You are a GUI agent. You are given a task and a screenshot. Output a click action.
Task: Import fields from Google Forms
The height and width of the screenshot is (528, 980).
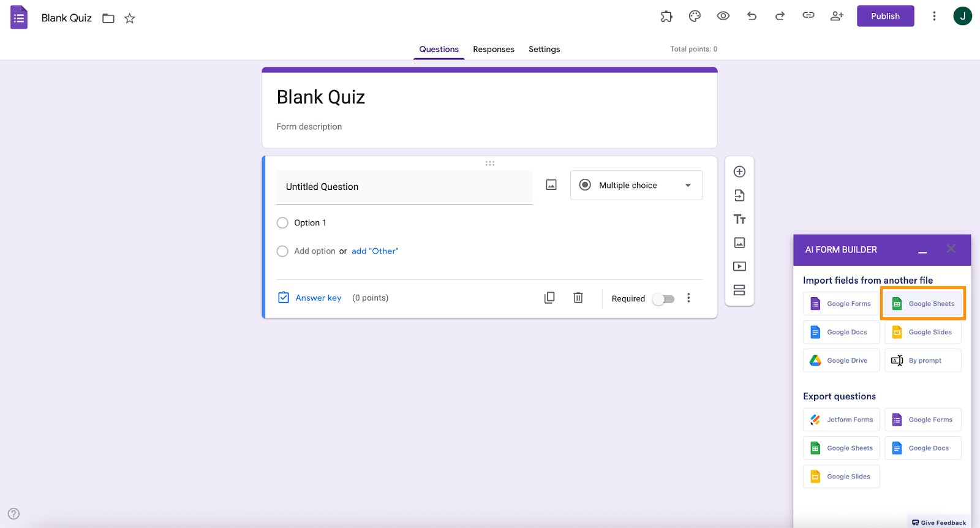point(842,304)
